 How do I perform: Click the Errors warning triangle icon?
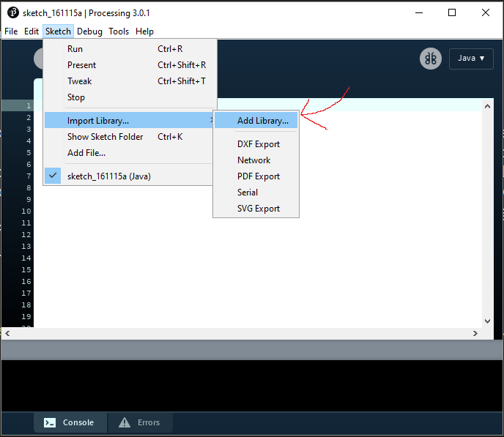(125, 422)
